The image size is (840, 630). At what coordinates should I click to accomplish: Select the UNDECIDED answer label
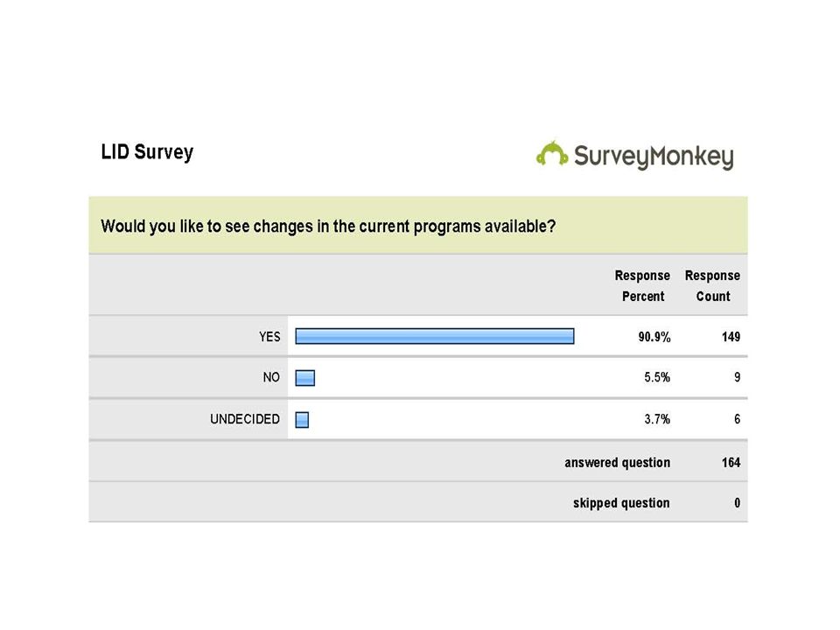[x=245, y=419]
